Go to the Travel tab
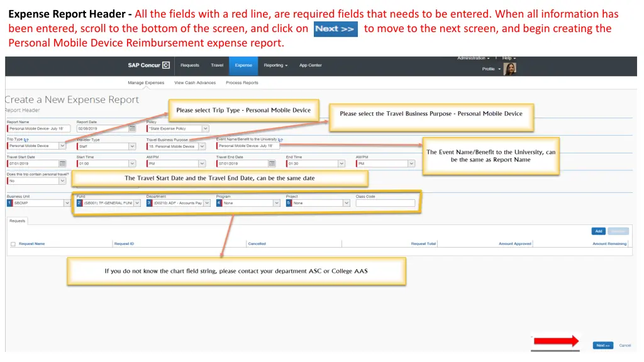This screenshot has width=644, height=362. pos(217,65)
